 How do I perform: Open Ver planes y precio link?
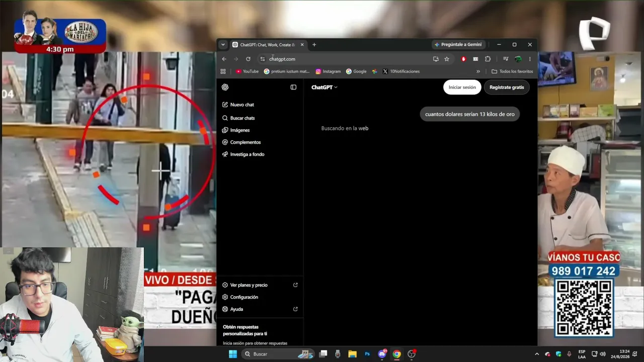260,285
